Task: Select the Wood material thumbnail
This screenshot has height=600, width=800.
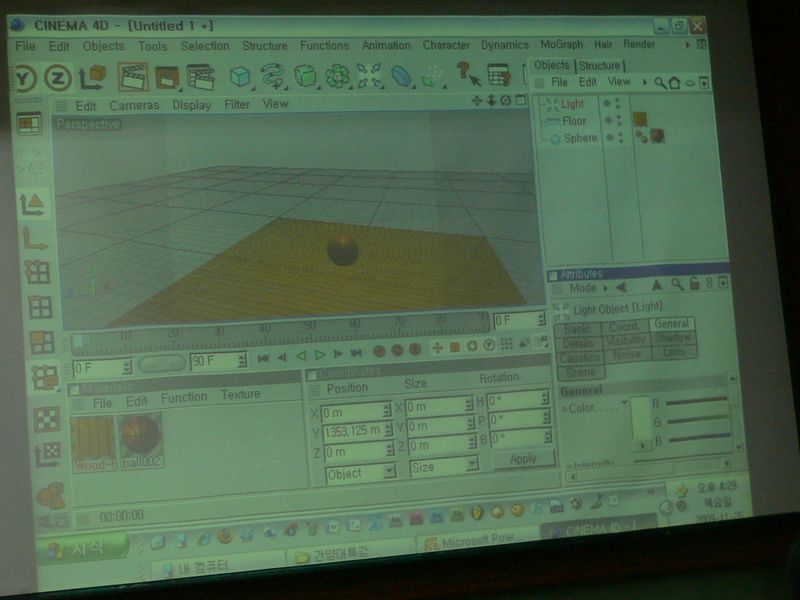Action: (x=93, y=439)
